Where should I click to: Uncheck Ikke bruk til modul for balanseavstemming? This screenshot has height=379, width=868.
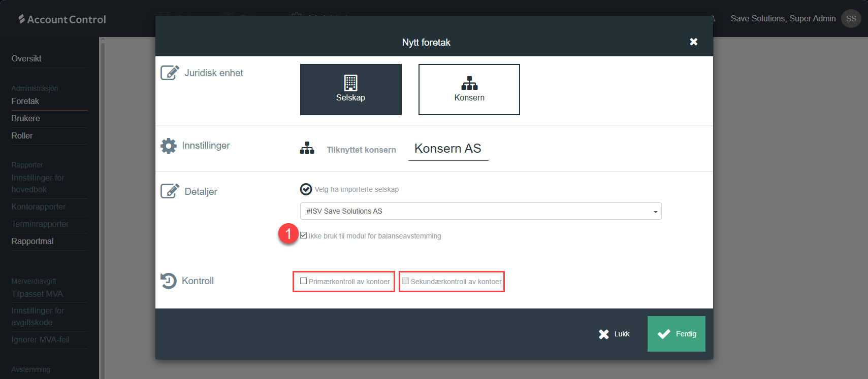304,235
